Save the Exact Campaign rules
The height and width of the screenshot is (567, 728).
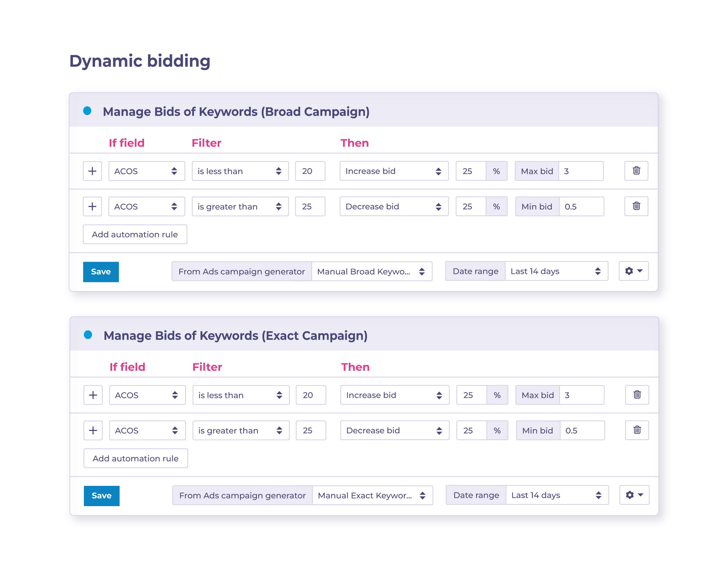click(x=102, y=495)
